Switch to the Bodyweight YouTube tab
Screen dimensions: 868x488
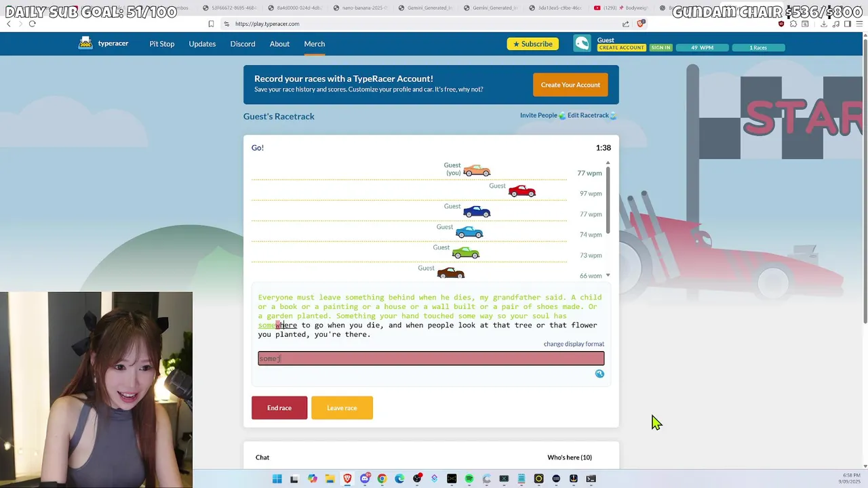pos(620,8)
